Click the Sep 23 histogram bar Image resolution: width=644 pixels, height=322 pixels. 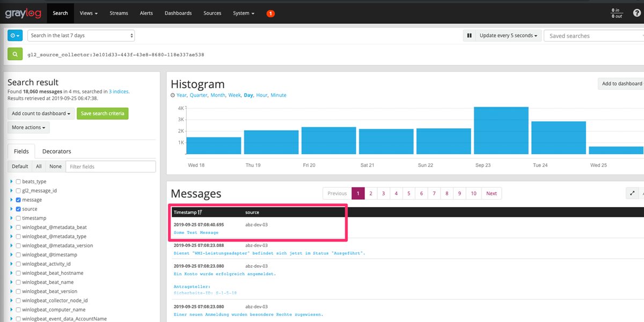pos(501,130)
